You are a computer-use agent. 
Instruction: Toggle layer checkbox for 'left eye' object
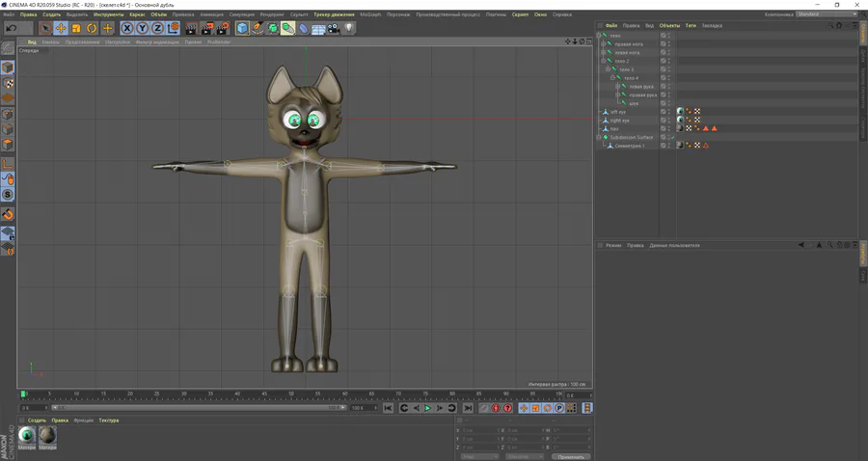(664, 112)
